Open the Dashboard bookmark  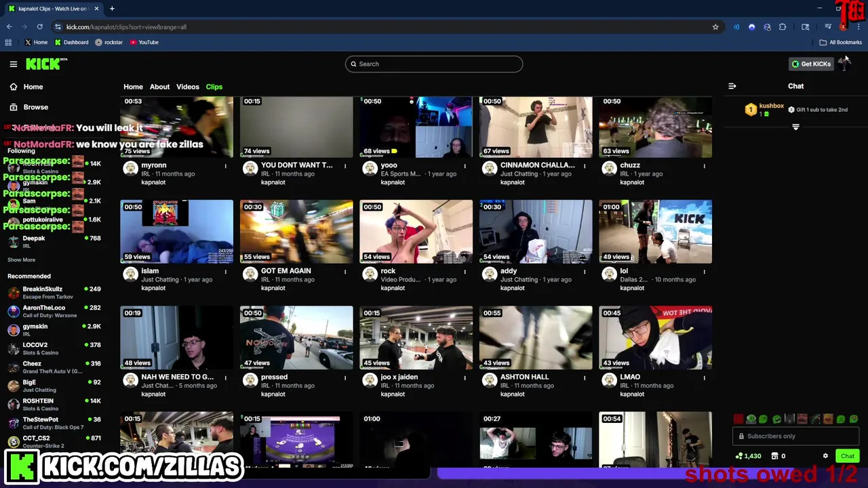point(71,42)
